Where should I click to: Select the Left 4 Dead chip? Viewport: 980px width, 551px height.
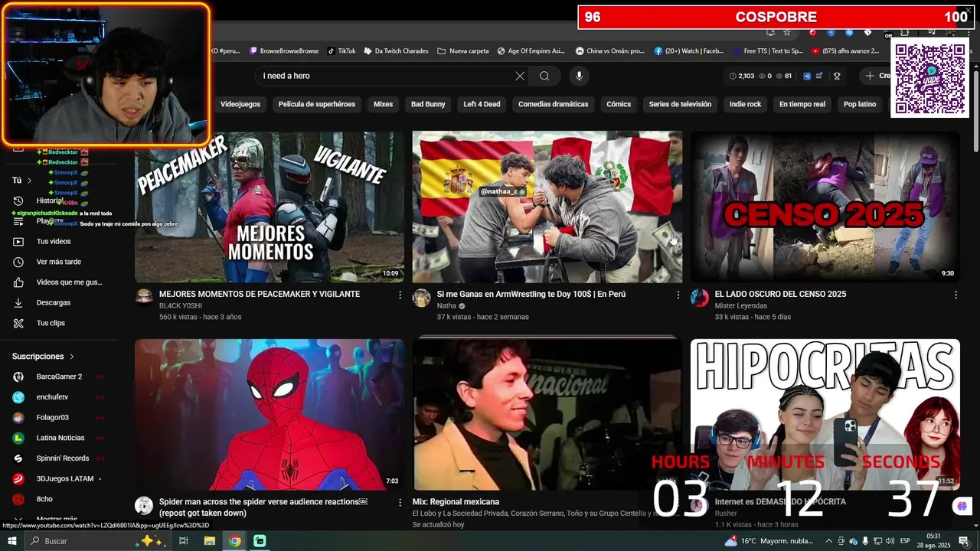(482, 104)
